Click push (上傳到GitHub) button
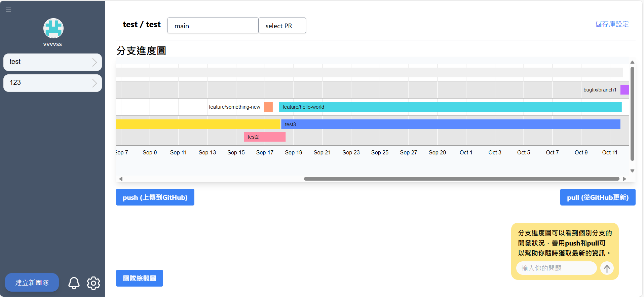The width and height of the screenshot is (644, 297). coord(155,197)
